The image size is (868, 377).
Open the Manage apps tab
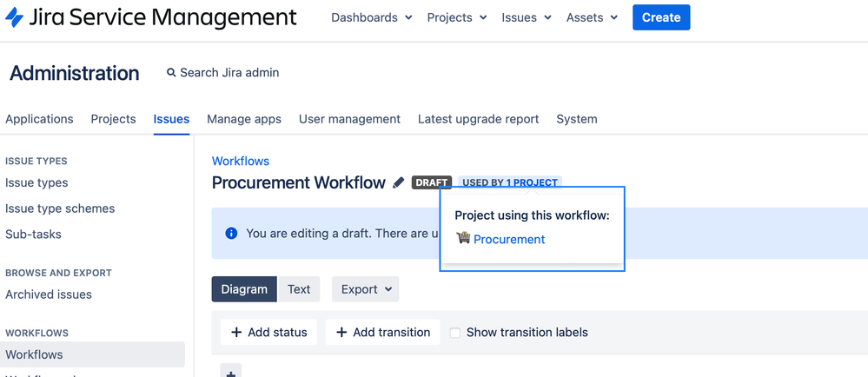pyautogui.click(x=244, y=119)
